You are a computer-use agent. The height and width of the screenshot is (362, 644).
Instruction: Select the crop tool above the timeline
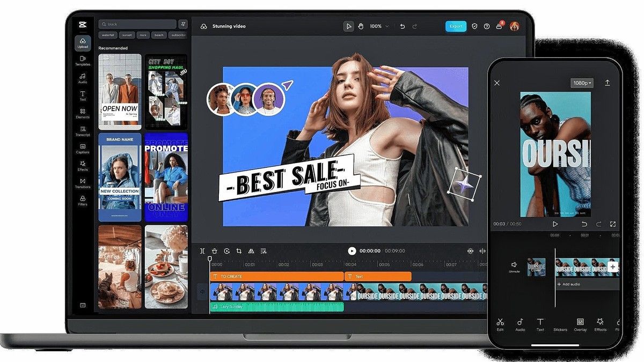(239, 251)
